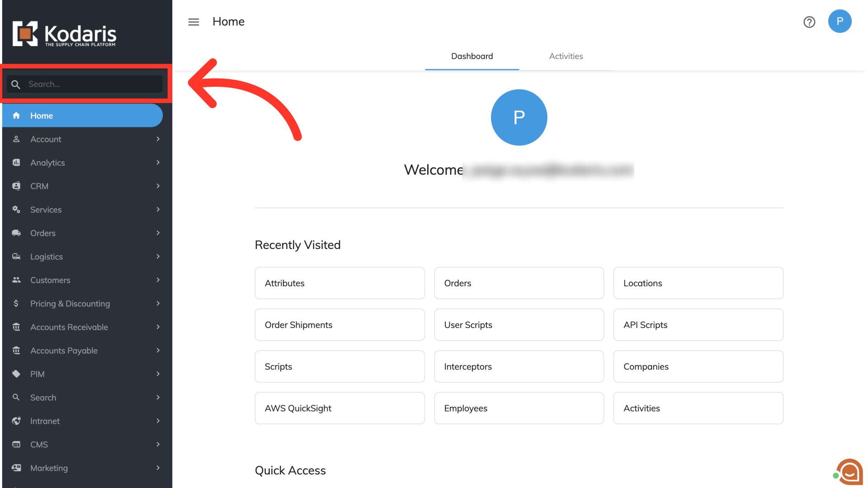Viewport: 868px width, 488px height.
Task: Expand the Accounts Payable chevron
Action: (158, 351)
